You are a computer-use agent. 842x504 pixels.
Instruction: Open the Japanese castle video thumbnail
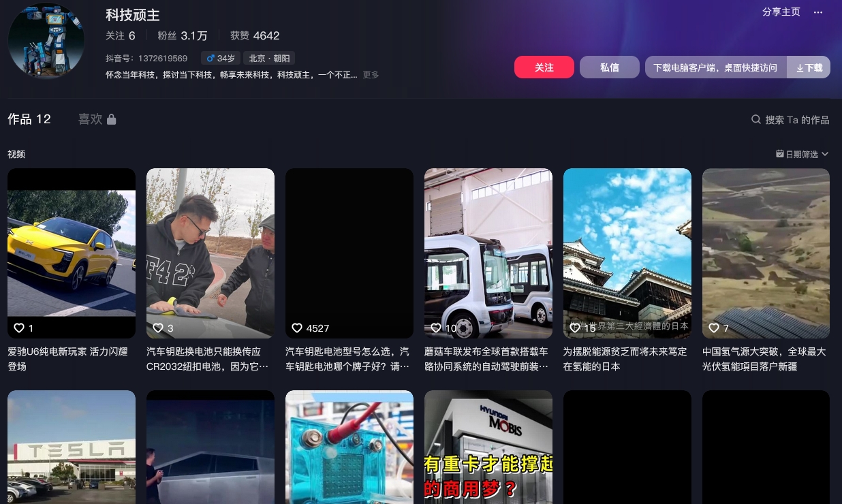(627, 253)
